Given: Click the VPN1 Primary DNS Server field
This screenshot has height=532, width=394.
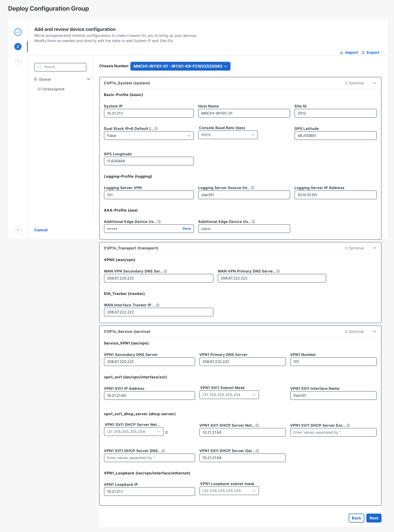Looking at the screenshot, I should click(242, 362).
